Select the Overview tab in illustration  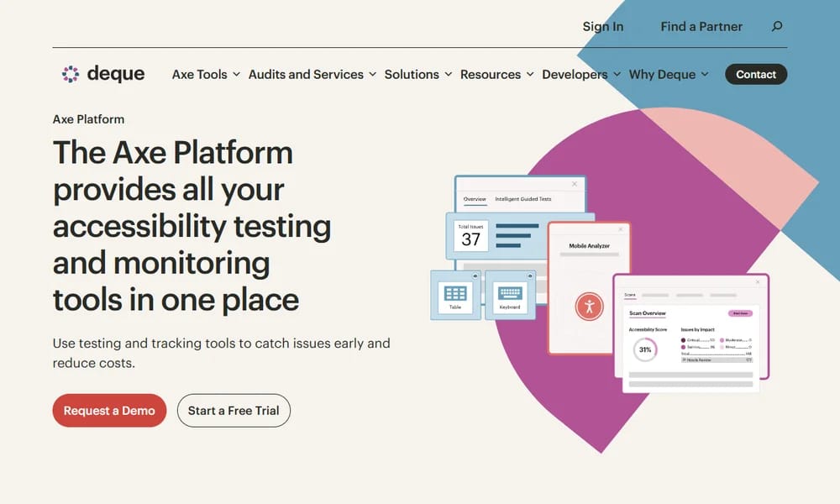coord(475,199)
